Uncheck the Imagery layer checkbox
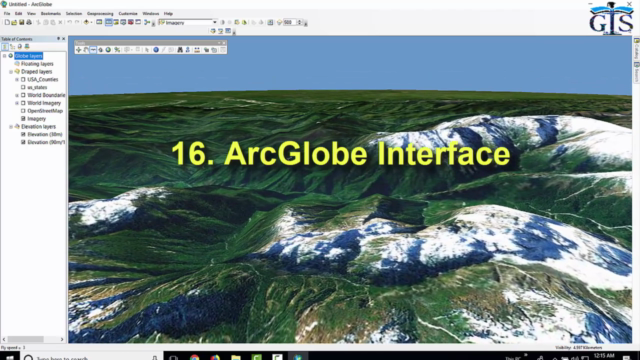The width and height of the screenshot is (640, 360). coord(23,119)
